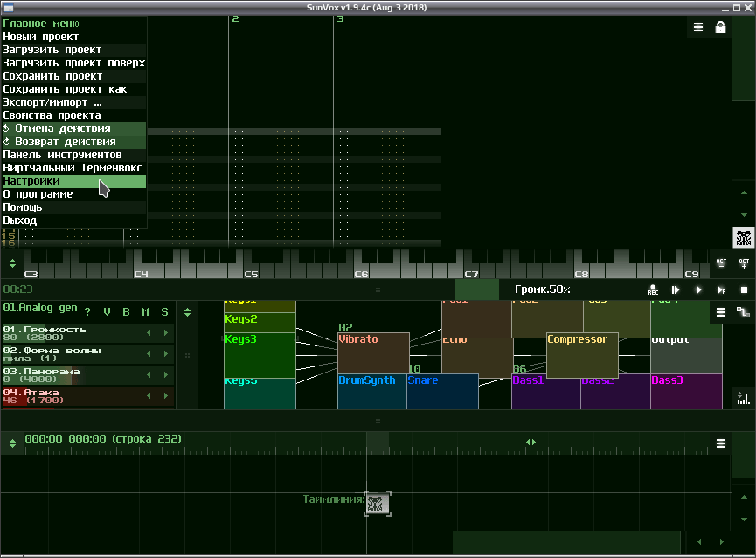Decrease 01.Громкость with left arrow
The width and height of the screenshot is (756, 558).
click(149, 332)
